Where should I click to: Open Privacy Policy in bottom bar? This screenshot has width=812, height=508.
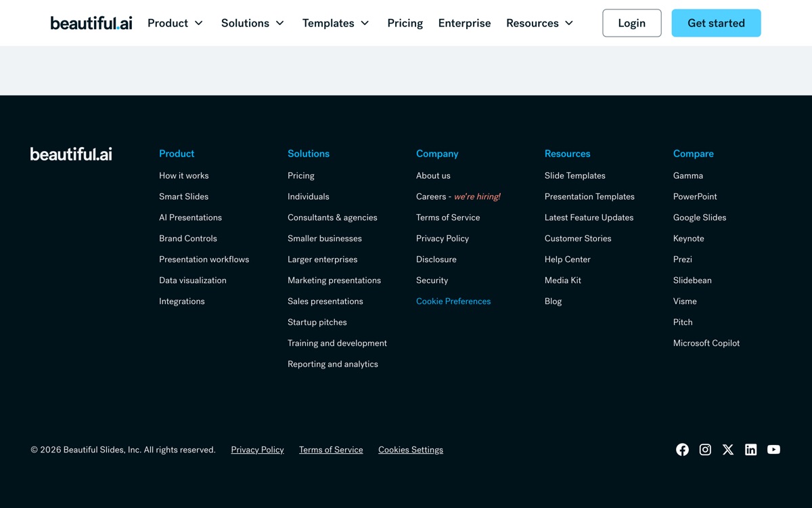click(257, 450)
